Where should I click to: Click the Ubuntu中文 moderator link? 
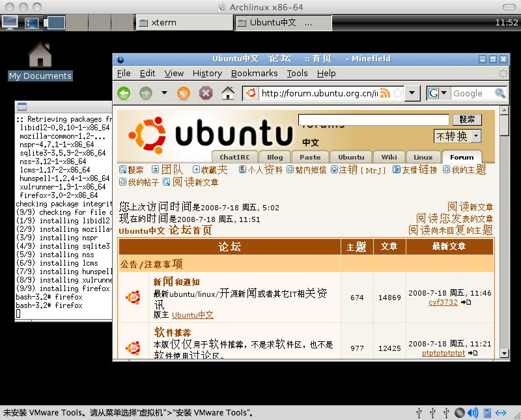192,315
